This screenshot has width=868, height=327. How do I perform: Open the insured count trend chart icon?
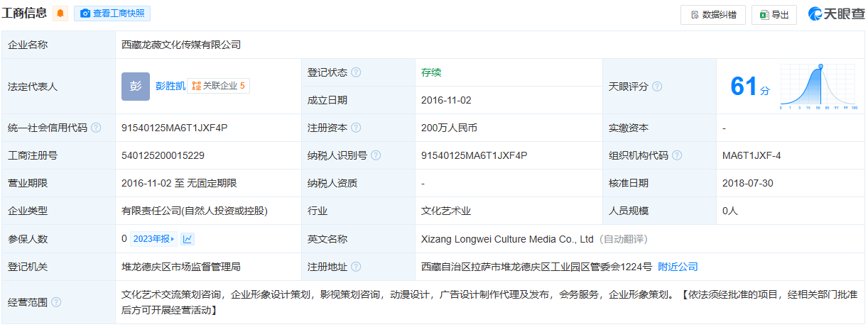tap(188, 239)
